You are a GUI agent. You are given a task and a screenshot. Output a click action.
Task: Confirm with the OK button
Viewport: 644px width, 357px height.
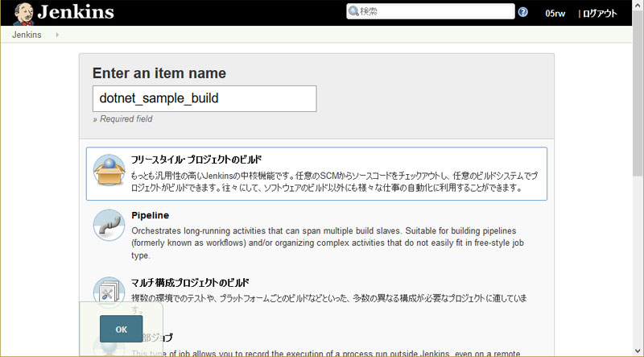pos(122,329)
